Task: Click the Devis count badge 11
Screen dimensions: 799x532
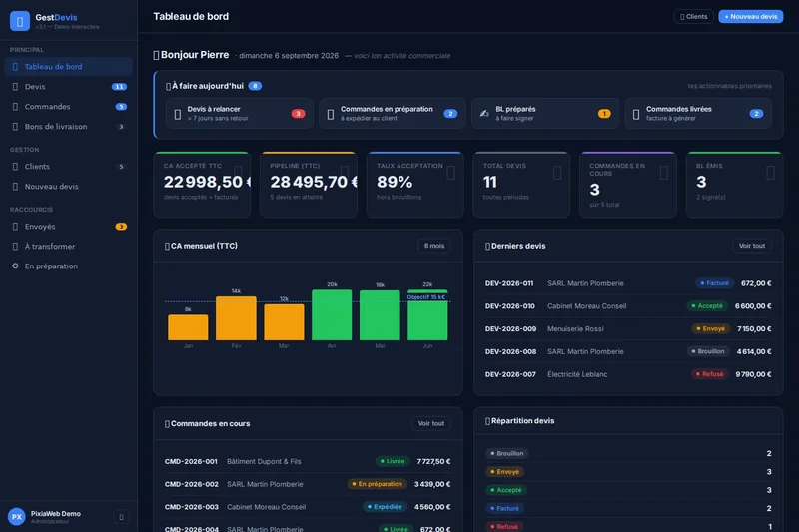Action: pos(119,87)
